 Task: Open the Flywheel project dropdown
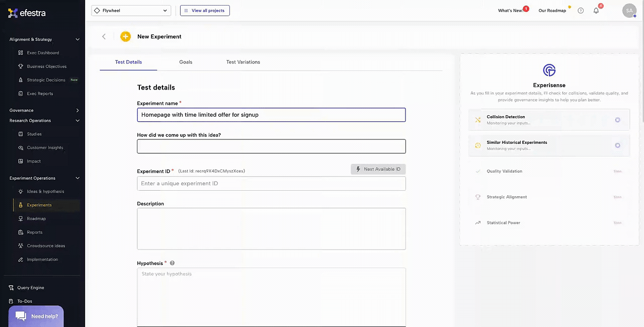tap(131, 11)
